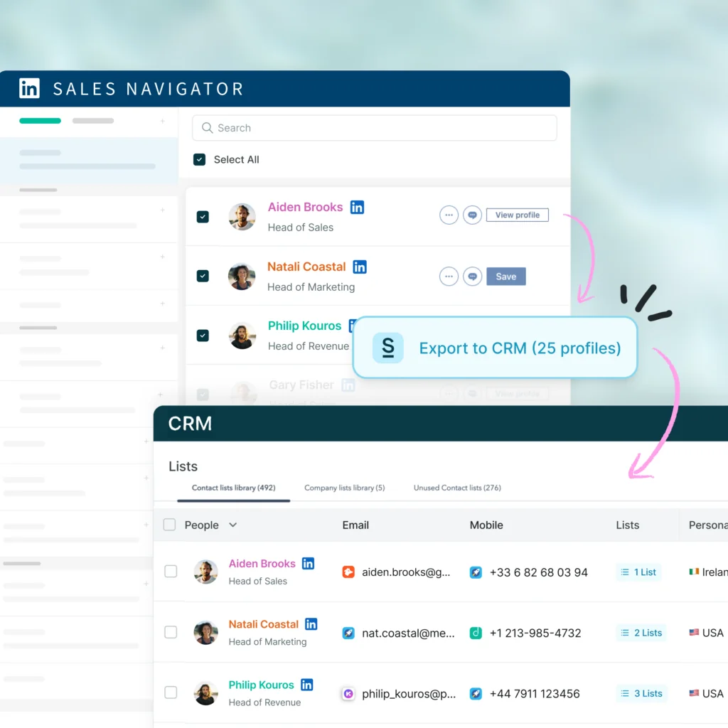Image resolution: width=728 pixels, height=728 pixels.
Task: Switch to Company lists library tab
Action: click(x=344, y=488)
